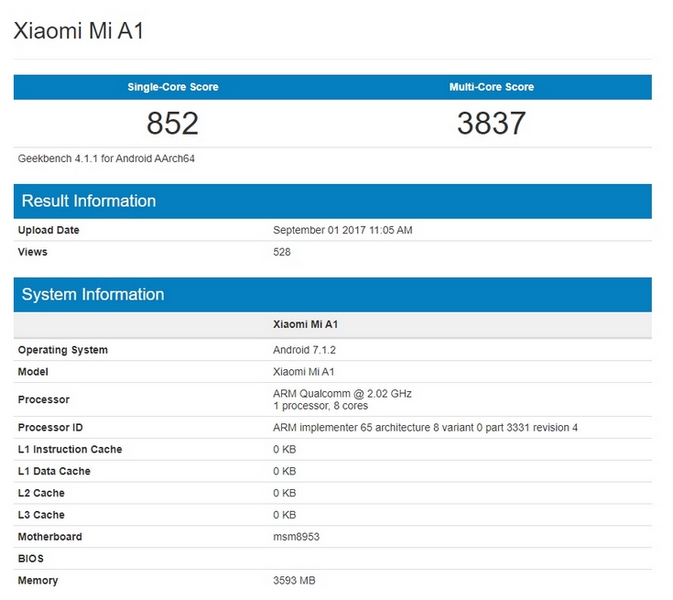
Task: Click the September 01 2017 upload timestamp
Action: [342, 230]
